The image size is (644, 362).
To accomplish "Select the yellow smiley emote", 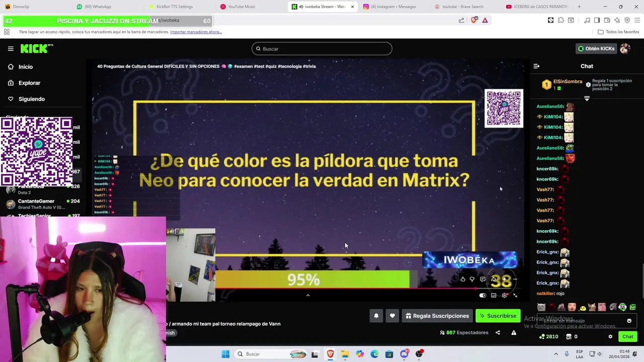I will [x=582, y=307].
